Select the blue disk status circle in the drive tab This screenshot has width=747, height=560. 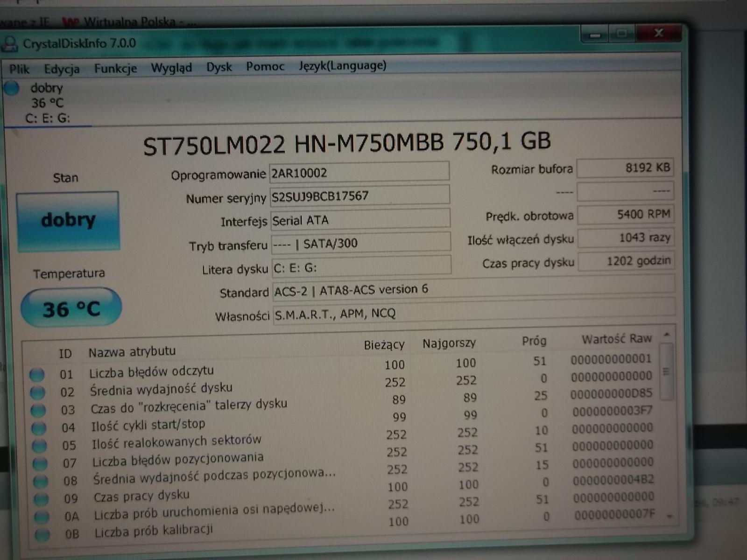pos(12,88)
